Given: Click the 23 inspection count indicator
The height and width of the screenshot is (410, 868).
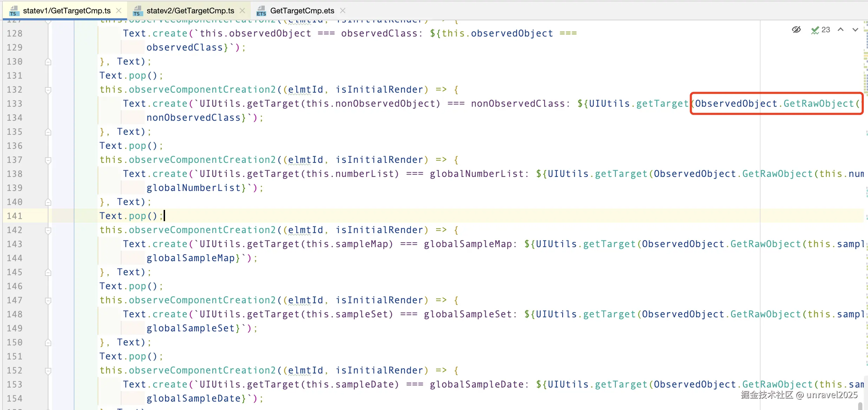Looking at the screenshot, I should [826, 30].
